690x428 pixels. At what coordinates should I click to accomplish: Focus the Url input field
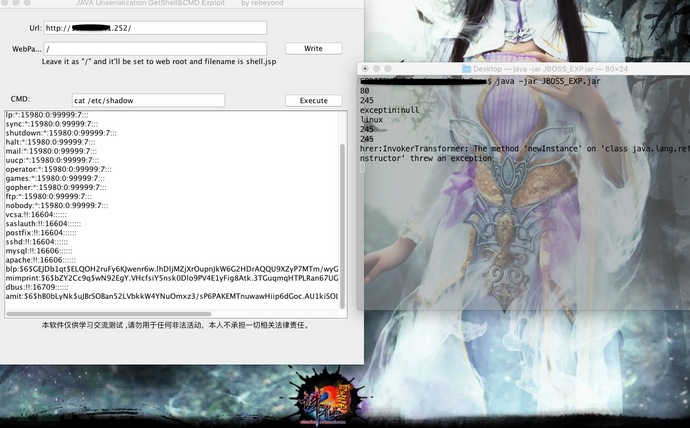point(155,28)
